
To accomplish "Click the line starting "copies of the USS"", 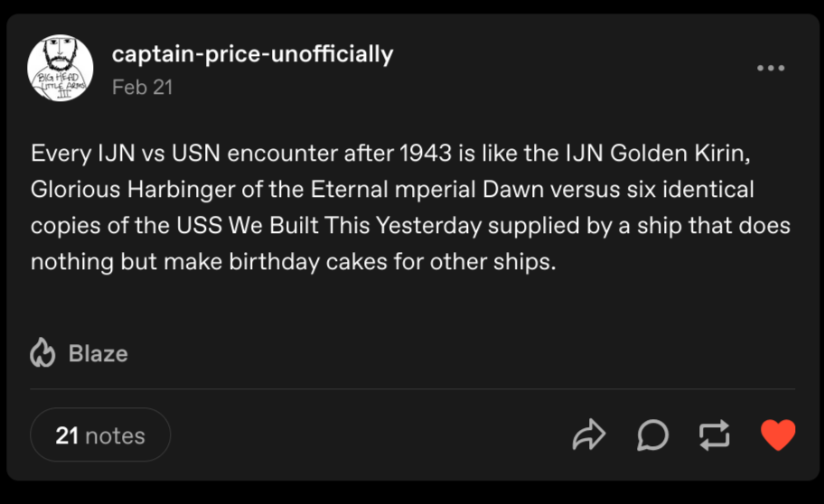I will pyautogui.click(x=410, y=226).
